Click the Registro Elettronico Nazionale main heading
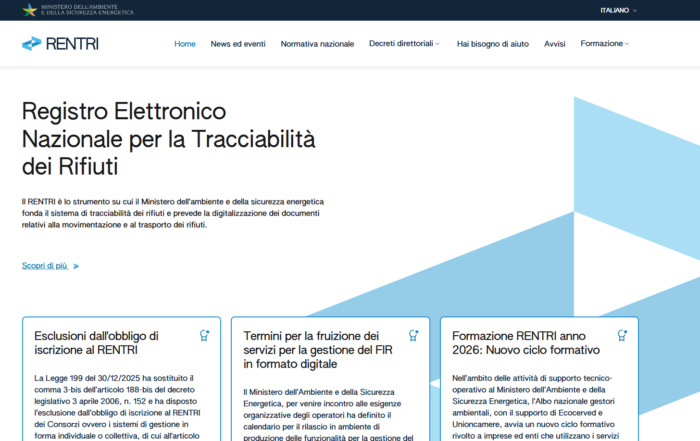 pos(168,138)
